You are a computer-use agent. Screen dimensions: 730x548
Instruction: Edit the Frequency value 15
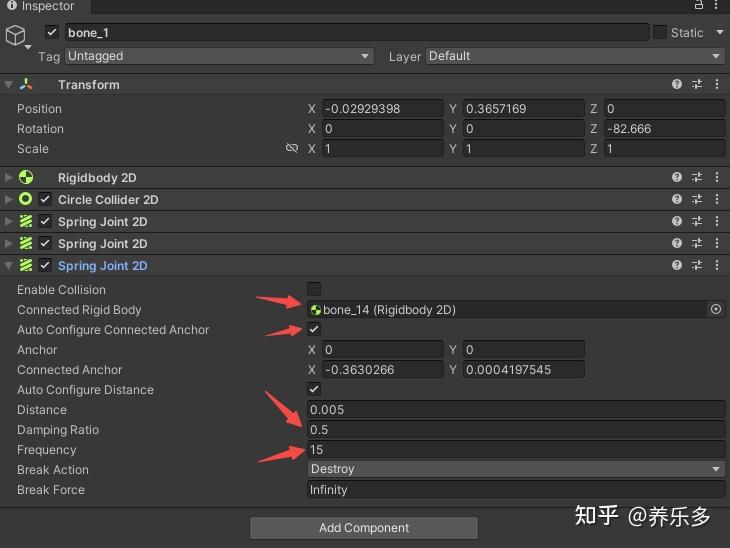(x=516, y=450)
